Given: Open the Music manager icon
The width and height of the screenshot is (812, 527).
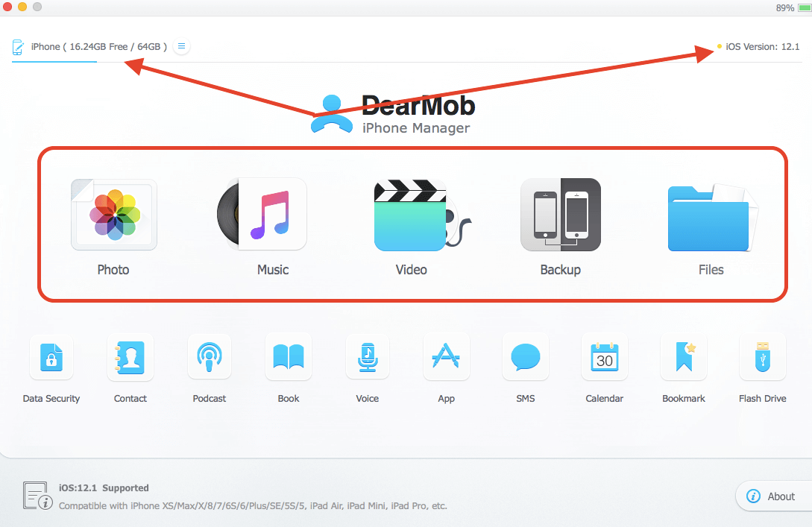Looking at the screenshot, I should 262,215.
